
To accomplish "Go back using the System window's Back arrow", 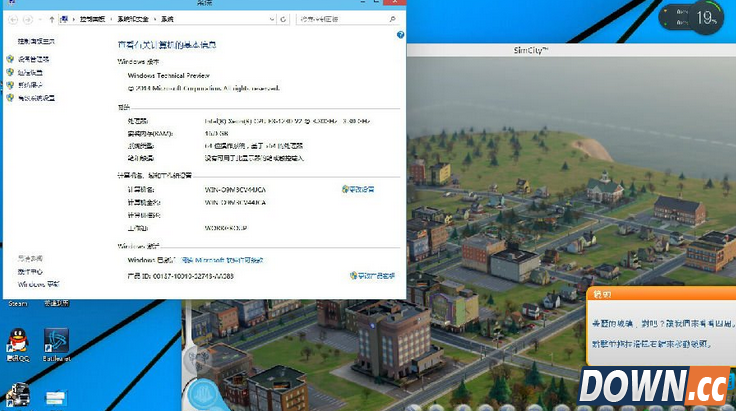I will [x=13, y=19].
